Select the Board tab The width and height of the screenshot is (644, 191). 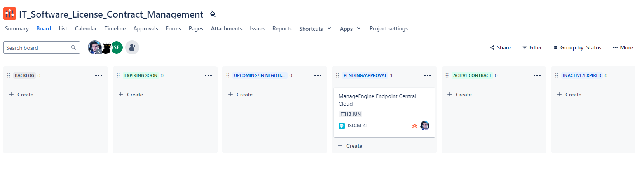[x=44, y=28]
